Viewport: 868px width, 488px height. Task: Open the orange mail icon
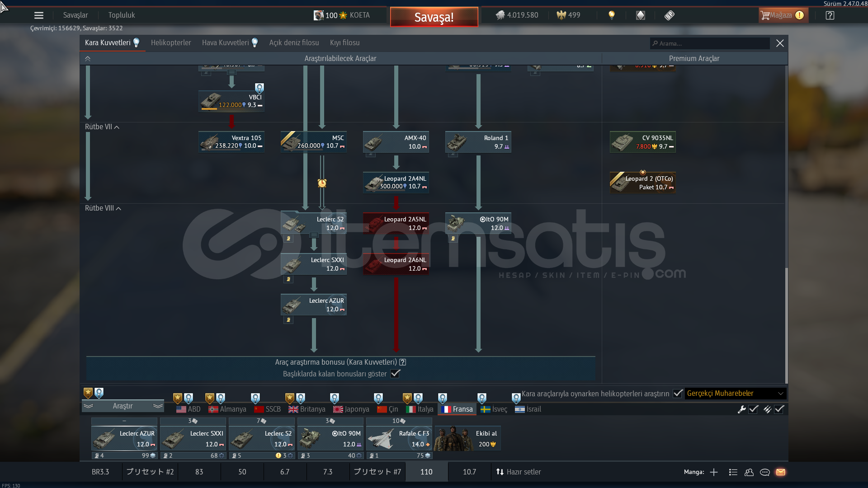point(781,472)
